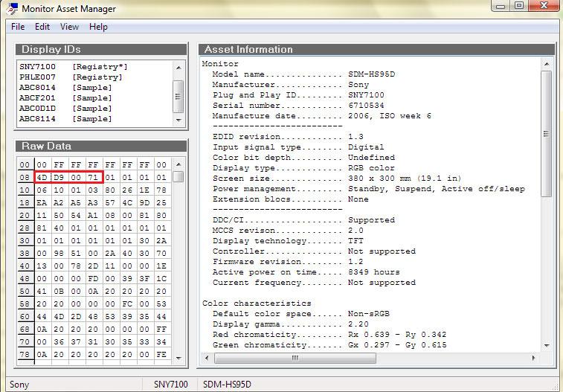This screenshot has height=392, width=563.
Task: Click Plug and Play ID value SNY7100
Action: click(x=366, y=95)
